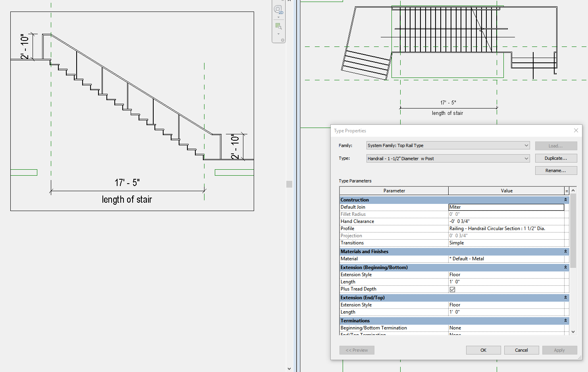Click the Default Join value field Miter
Viewport: 588px width, 372px height.
tap(506, 207)
